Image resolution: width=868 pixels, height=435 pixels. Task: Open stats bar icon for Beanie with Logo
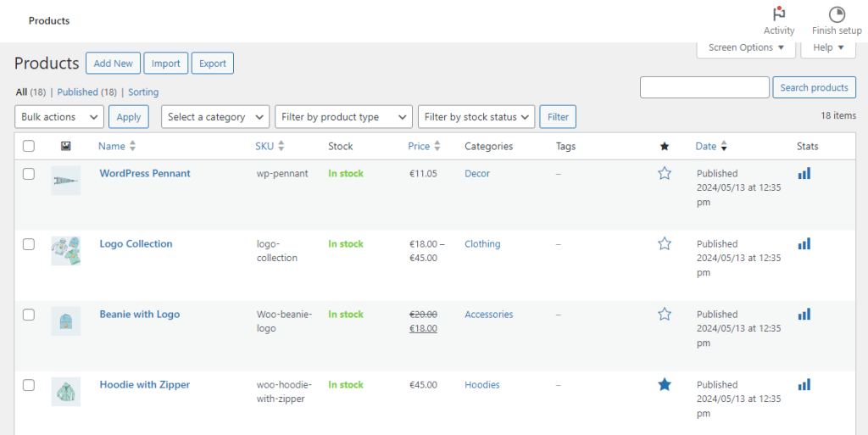click(804, 314)
